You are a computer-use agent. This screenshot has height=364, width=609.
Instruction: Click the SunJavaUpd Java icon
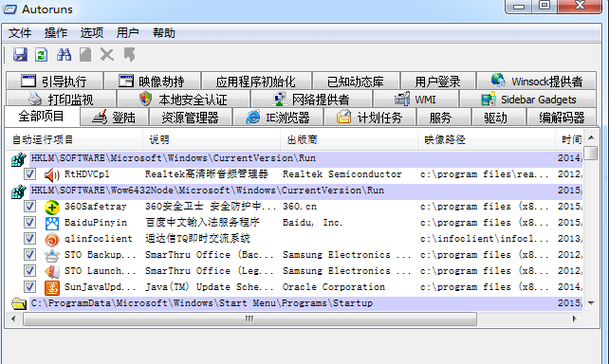51,287
